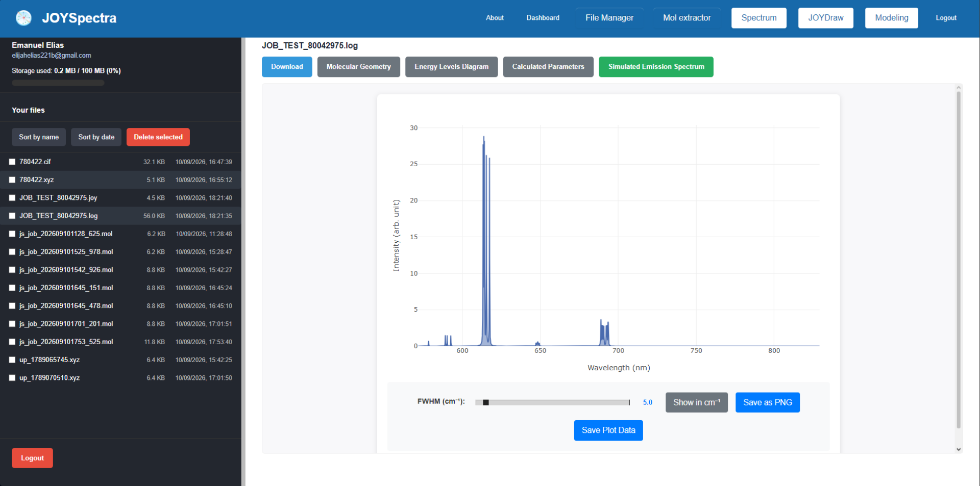Click the JOYSpectra brand title
The width and height of the screenshot is (980, 486).
pyautogui.click(x=79, y=18)
